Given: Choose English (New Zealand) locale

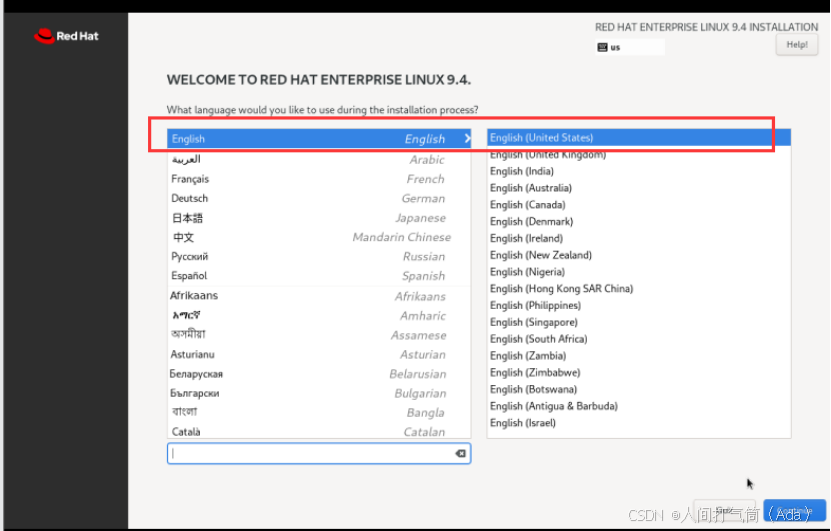Looking at the screenshot, I should tap(639, 255).
